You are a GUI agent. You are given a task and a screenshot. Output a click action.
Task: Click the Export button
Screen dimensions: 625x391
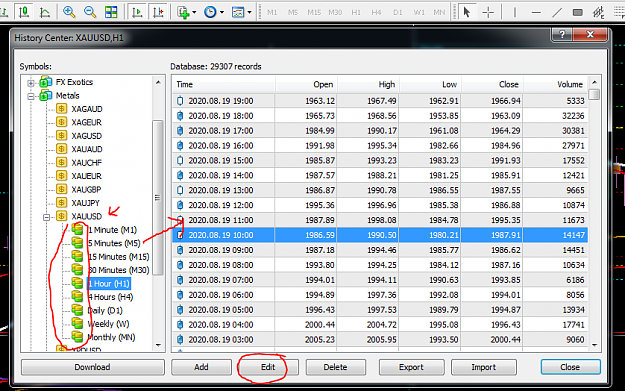(411, 367)
